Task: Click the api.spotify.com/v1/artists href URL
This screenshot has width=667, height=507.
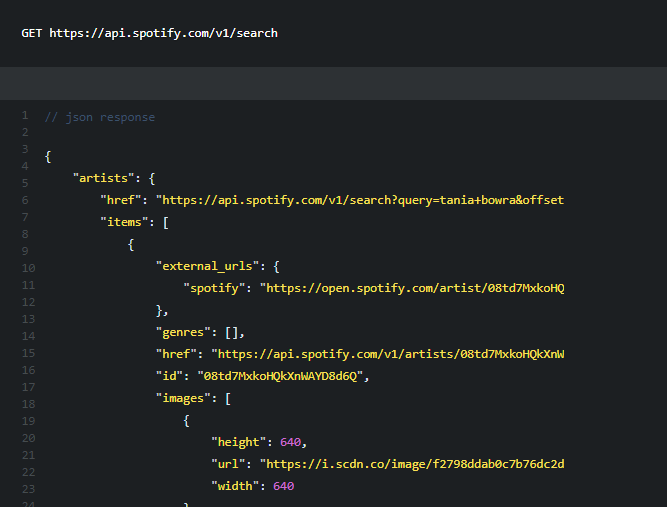Action: click(388, 354)
